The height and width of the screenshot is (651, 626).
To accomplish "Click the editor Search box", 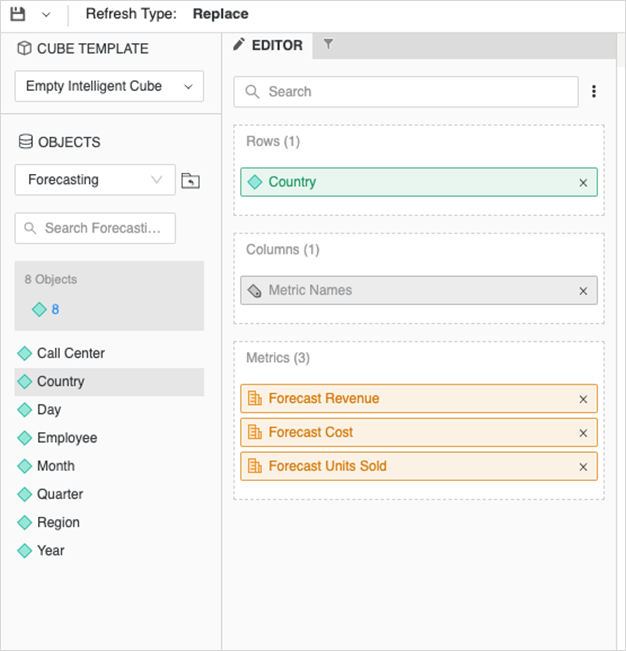I will [406, 92].
